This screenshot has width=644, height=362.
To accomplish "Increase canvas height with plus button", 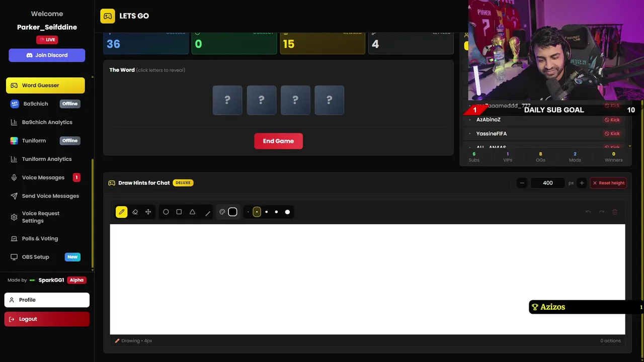I will click(x=582, y=183).
